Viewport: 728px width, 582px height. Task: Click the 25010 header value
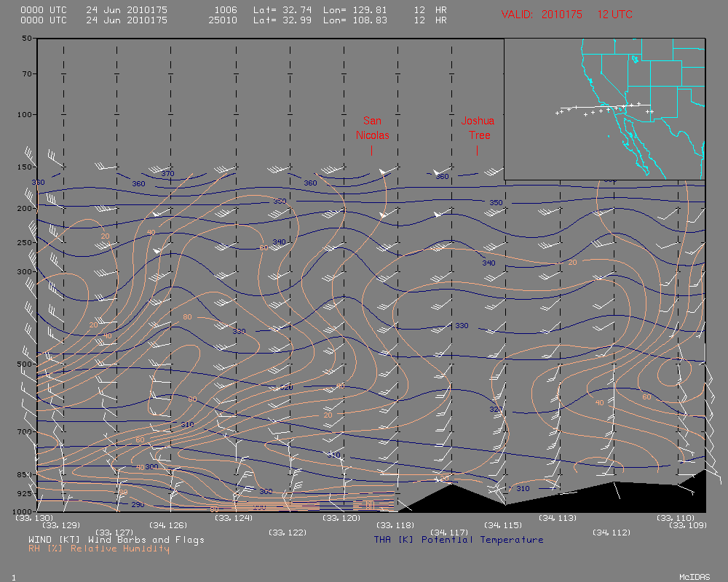[223, 20]
